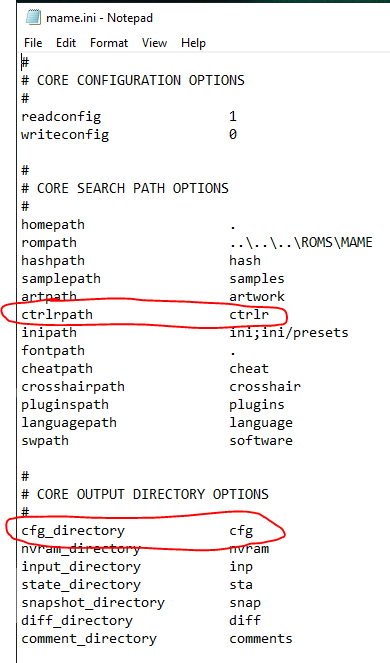This screenshot has width=390, height=663.
Task: Click the 'cheatpath' option name
Action: pyautogui.click(x=57, y=369)
